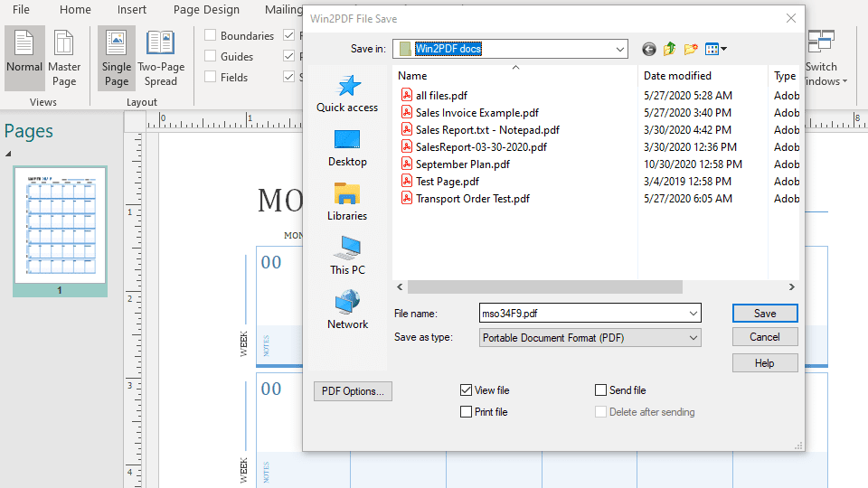Viewport: 868px width, 488px height.
Task: Select This PC in places sidebar
Action: (347, 257)
